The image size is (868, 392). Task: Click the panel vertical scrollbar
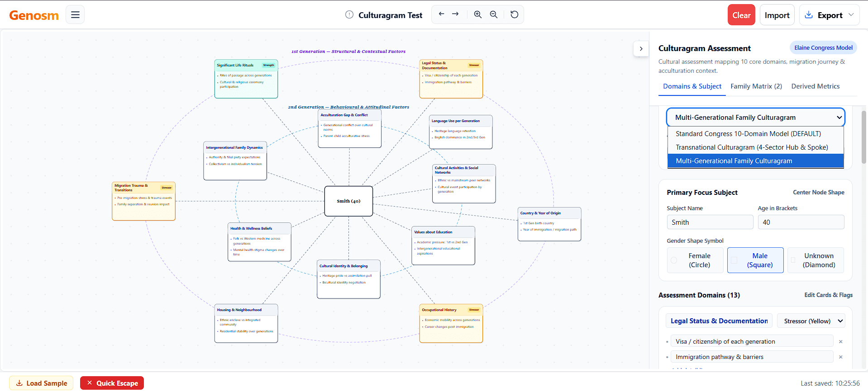coord(864,137)
